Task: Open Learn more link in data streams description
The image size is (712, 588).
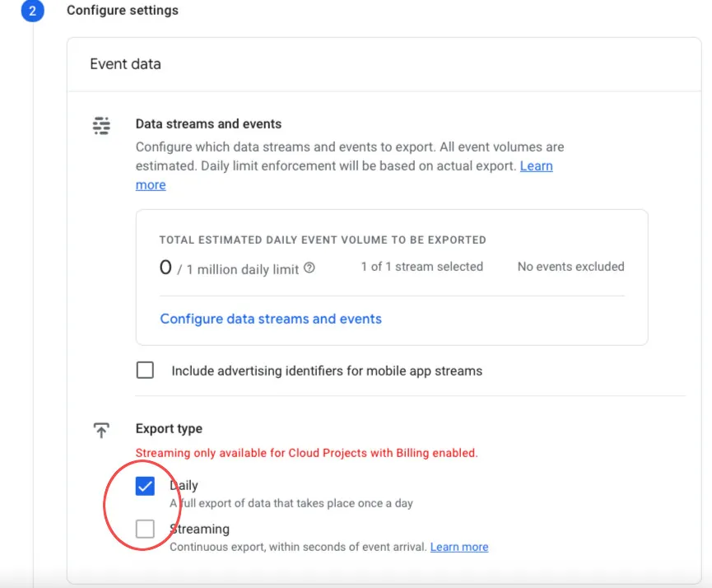Action: click(536, 166)
